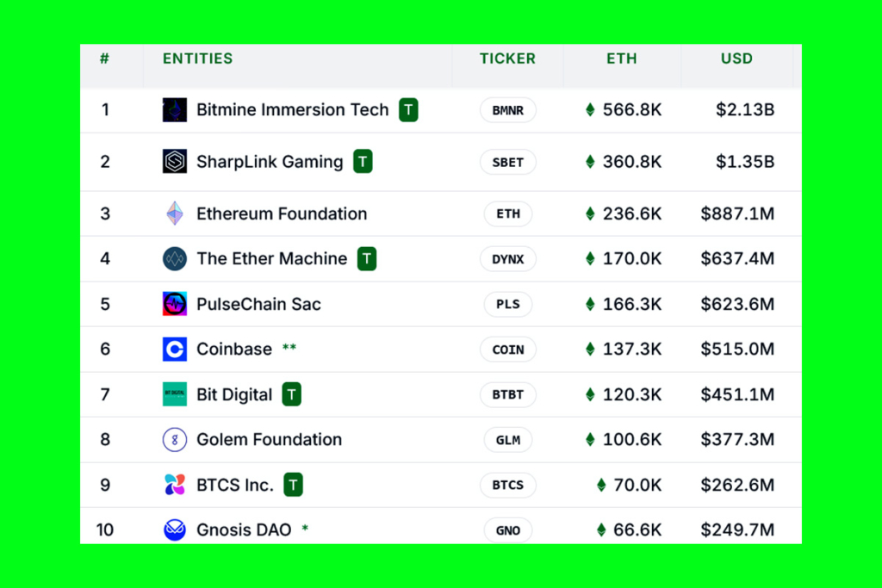The width and height of the screenshot is (882, 588).
Task: Click the Coinbase logo icon
Action: [x=175, y=349]
